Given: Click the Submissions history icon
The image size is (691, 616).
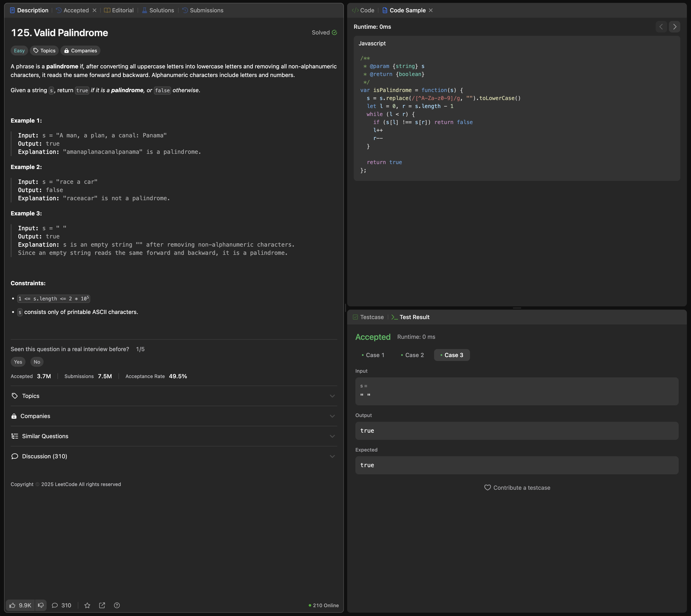Looking at the screenshot, I should (x=185, y=10).
